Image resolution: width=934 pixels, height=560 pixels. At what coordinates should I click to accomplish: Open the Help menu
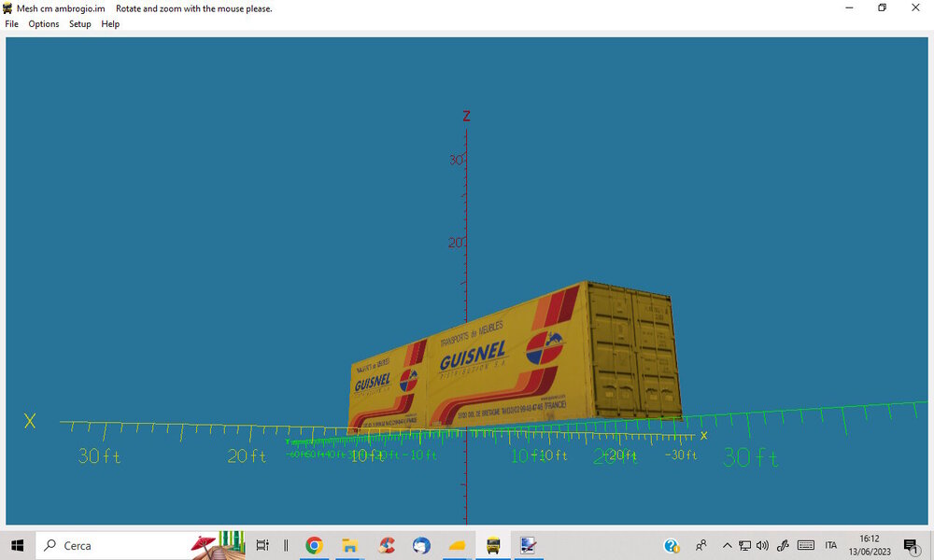click(x=110, y=24)
